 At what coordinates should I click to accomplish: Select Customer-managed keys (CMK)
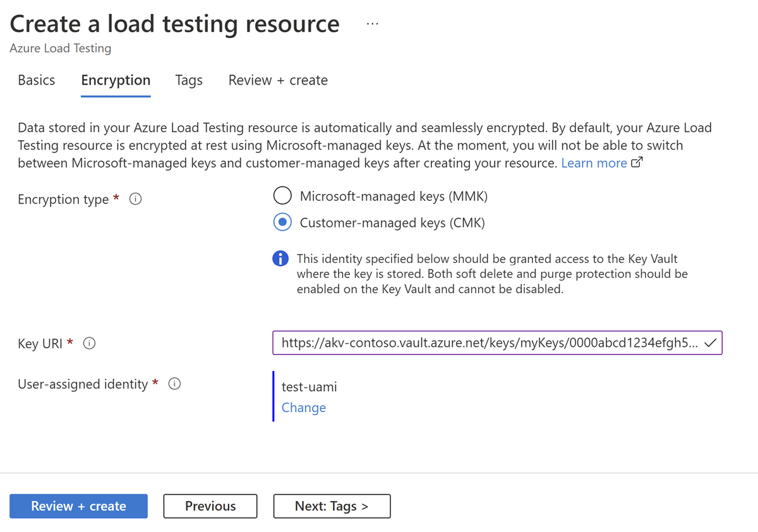tap(282, 222)
